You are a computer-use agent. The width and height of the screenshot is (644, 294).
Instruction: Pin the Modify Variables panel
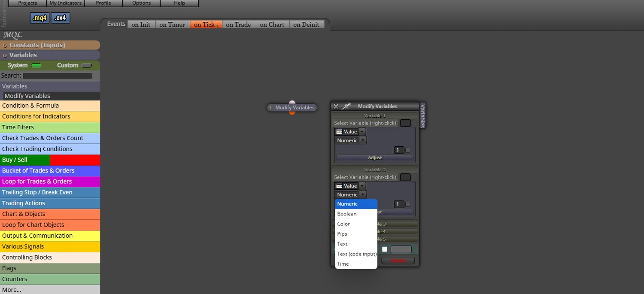click(x=346, y=106)
